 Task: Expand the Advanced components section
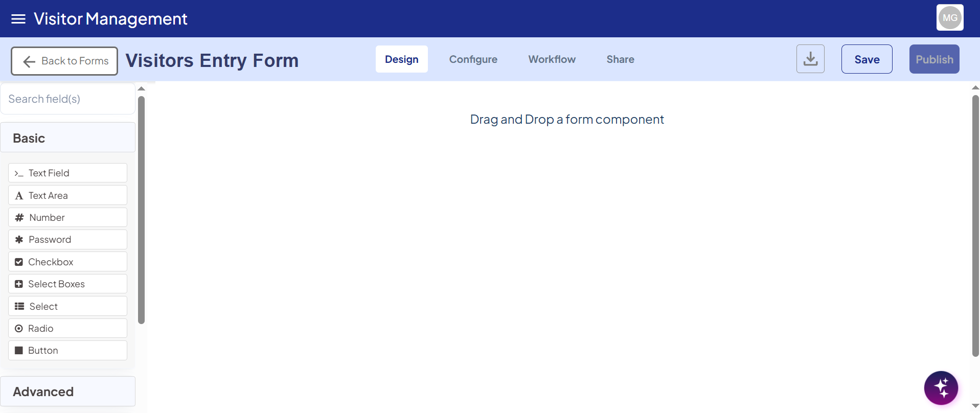67,392
